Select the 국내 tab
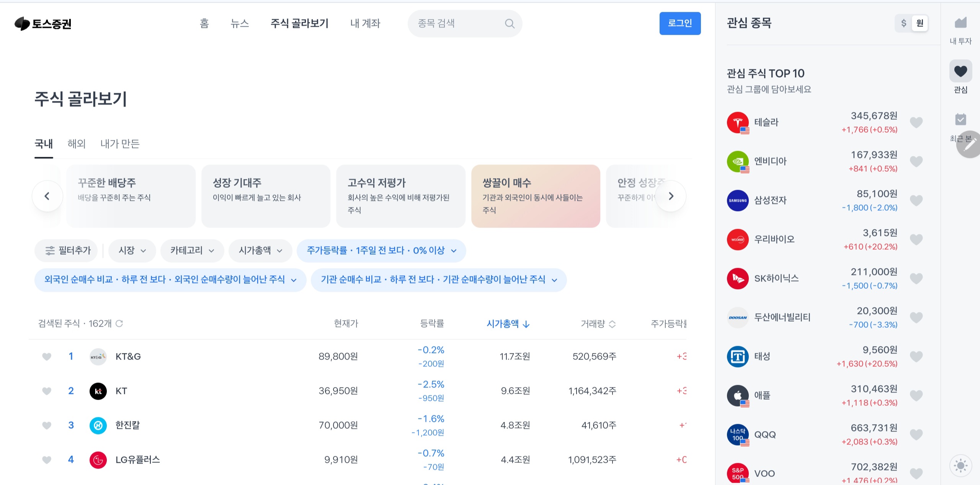 (44, 144)
